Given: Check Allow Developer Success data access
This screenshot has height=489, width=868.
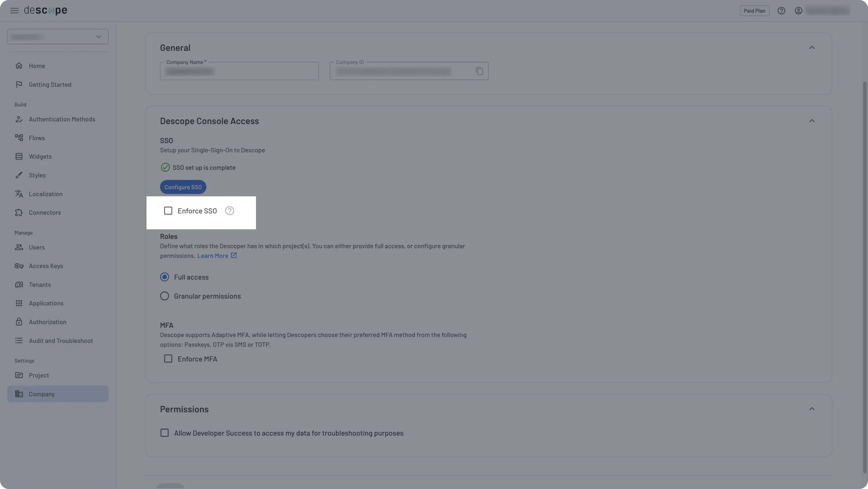Looking at the screenshot, I should coord(164,433).
